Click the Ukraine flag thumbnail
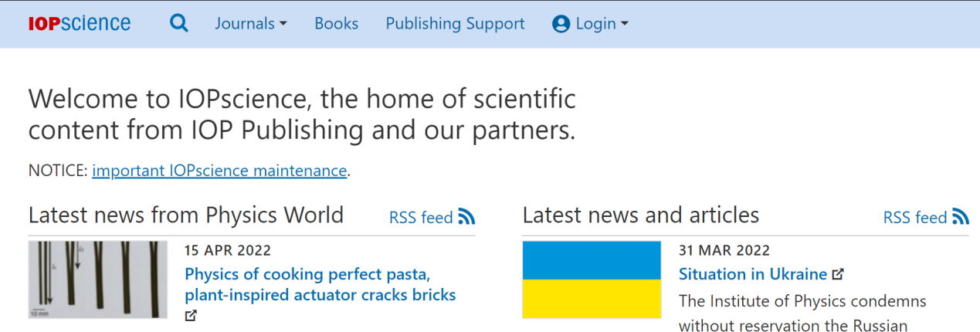 tap(592, 279)
